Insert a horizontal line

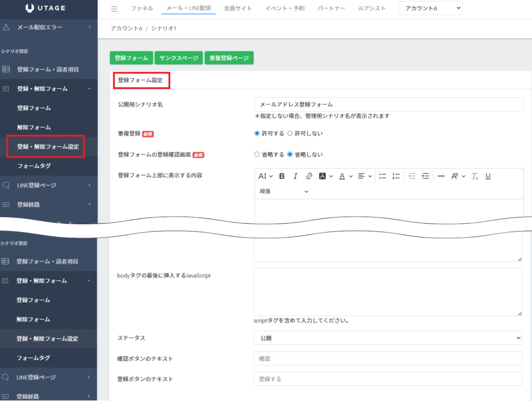coord(441,176)
